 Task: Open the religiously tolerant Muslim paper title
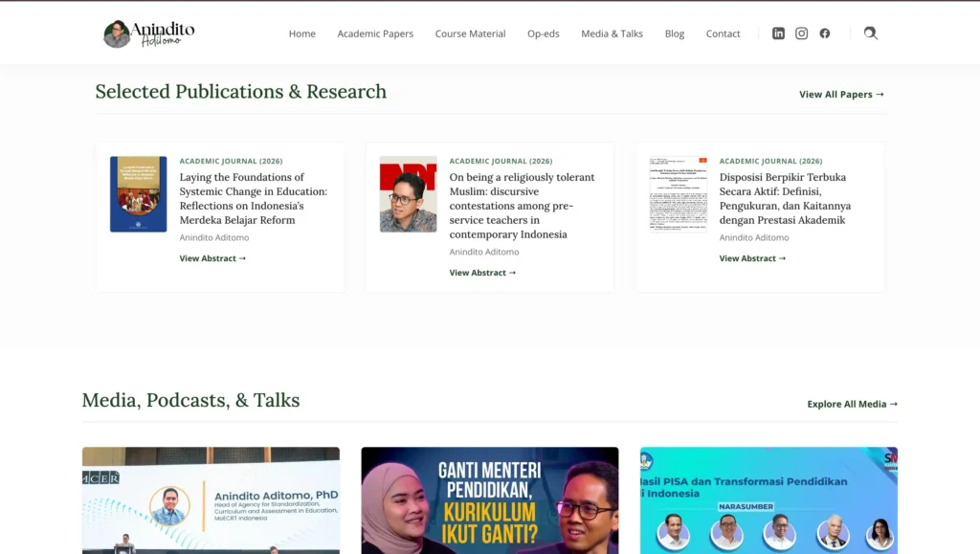pyautogui.click(x=522, y=206)
